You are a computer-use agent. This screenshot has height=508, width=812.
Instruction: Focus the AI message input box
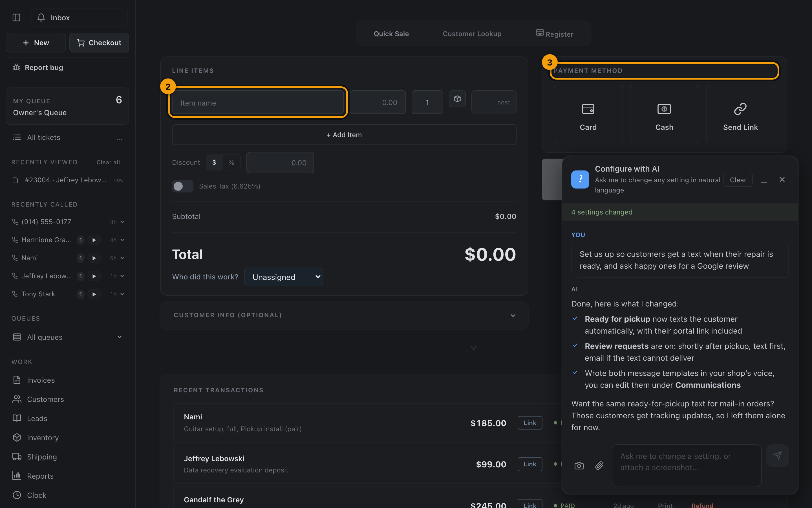(x=687, y=466)
